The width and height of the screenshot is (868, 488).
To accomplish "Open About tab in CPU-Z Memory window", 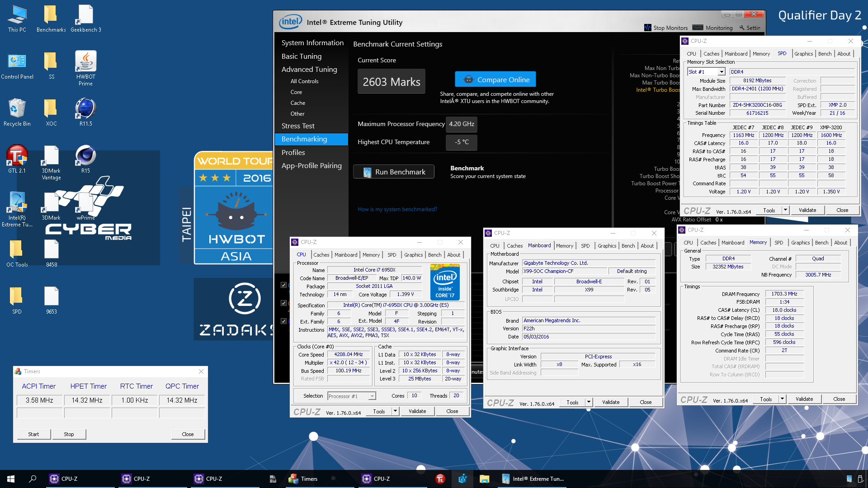I will (x=840, y=243).
